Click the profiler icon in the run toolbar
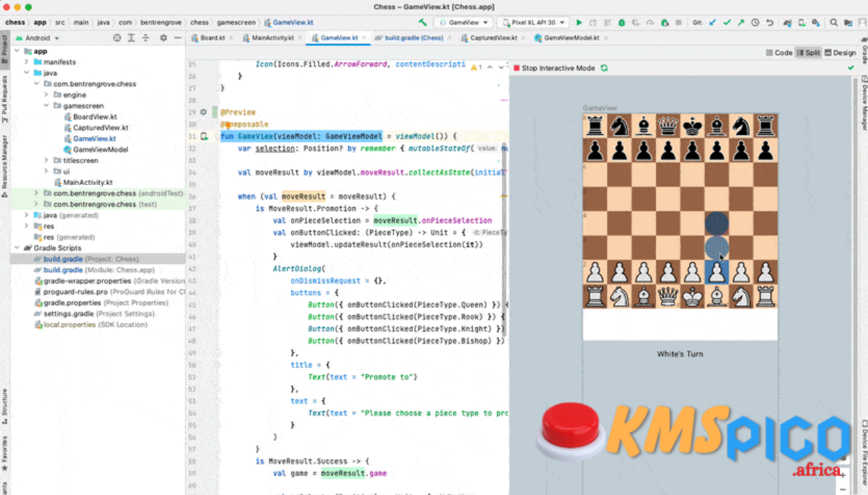The image size is (868, 495). pyautogui.click(x=650, y=22)
